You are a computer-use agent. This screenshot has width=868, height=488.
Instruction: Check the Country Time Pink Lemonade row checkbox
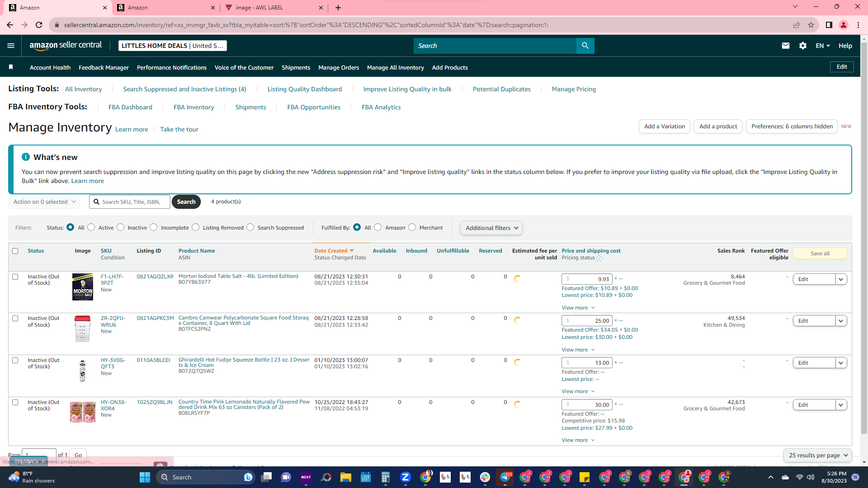15,402
